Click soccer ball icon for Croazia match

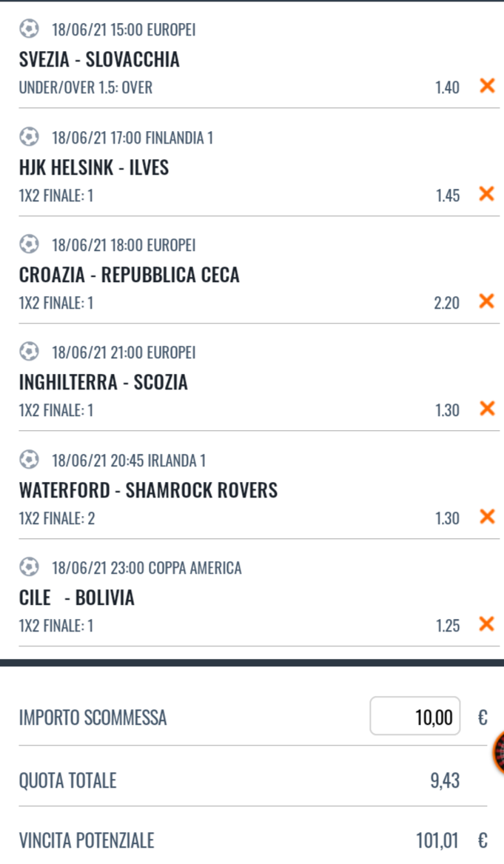pyautogui.click(x=29, y=244)
